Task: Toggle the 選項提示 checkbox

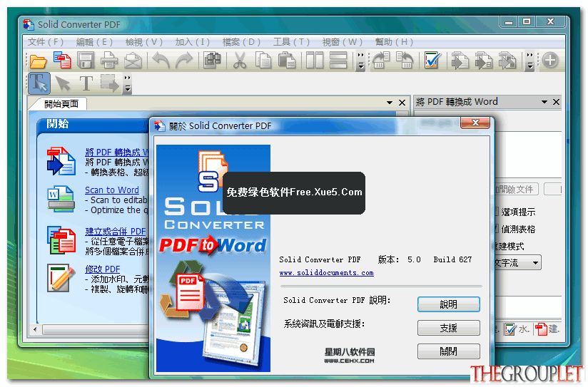Action: (x=496, y=212)
